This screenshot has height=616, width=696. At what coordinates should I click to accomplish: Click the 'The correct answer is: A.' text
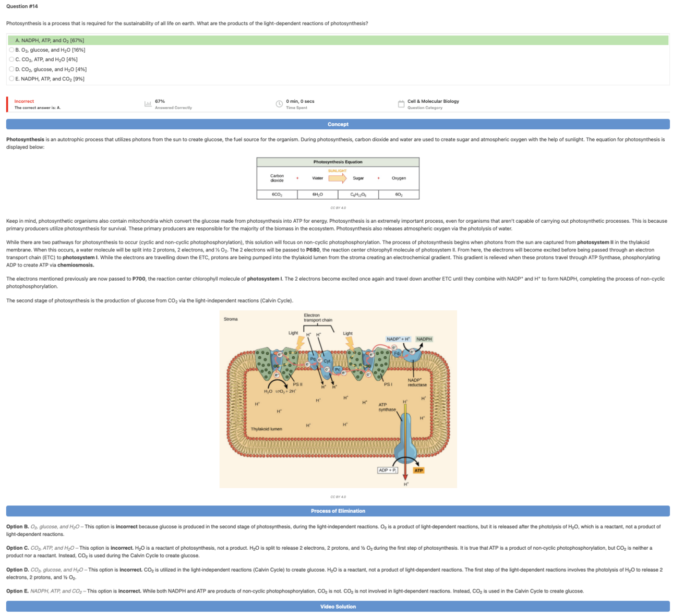[x=38, y=108]
